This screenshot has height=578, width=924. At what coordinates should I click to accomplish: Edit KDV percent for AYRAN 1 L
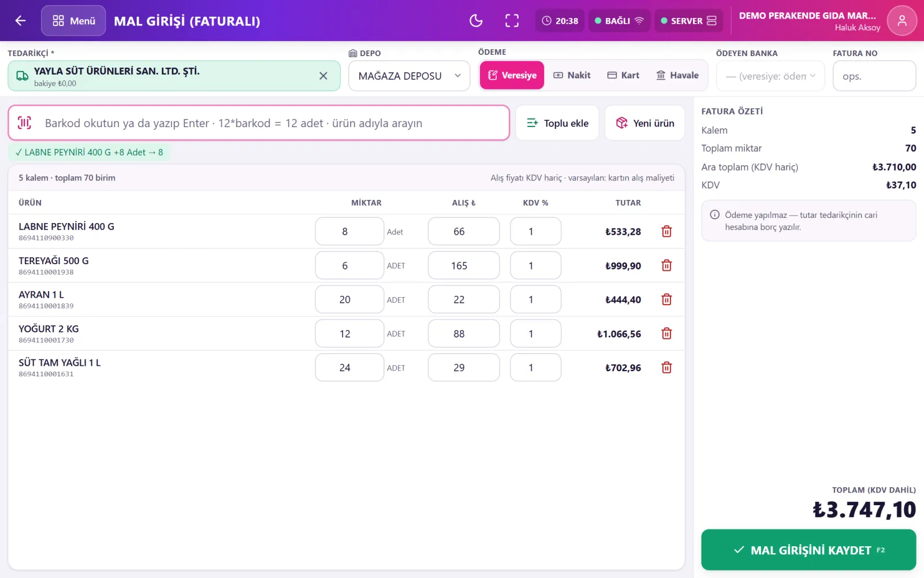click(x=535, y=299)
